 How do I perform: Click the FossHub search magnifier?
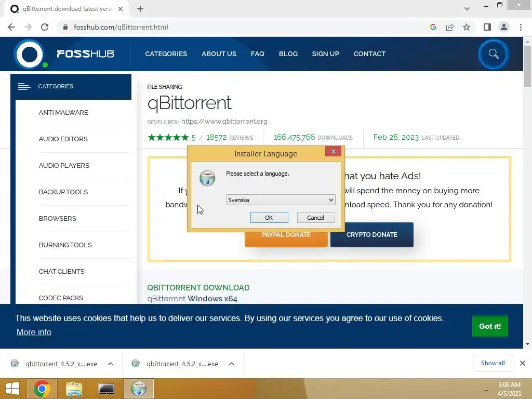click(494, 54)
